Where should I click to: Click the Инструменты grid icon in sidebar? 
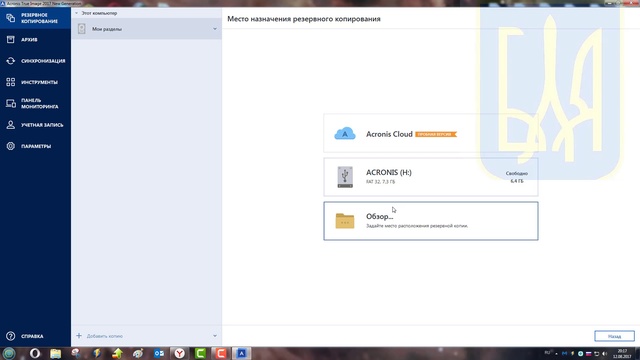point(11,82)
